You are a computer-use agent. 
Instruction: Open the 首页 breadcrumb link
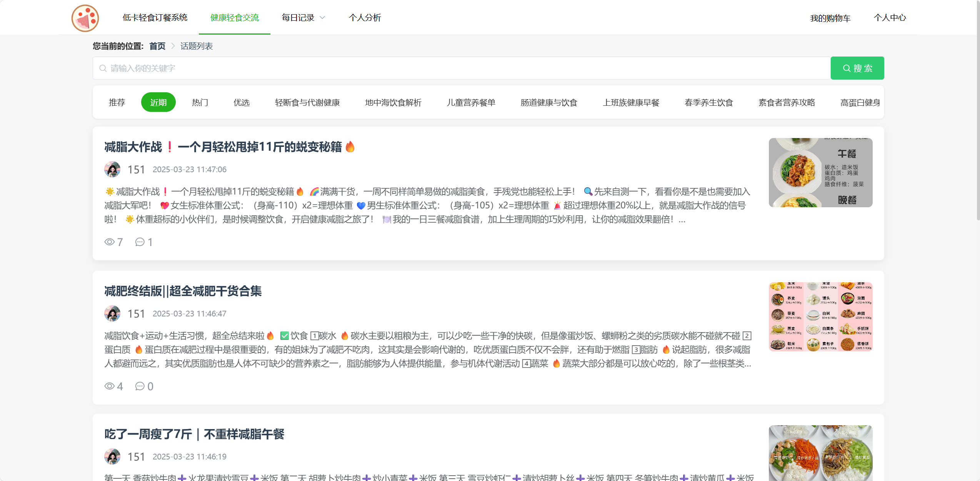(157, 46)
